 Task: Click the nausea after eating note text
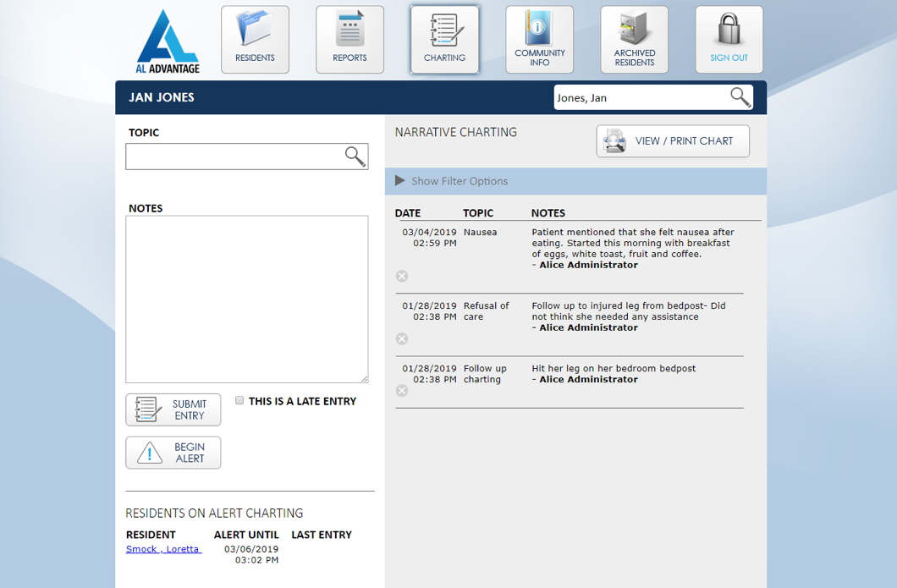click(x=633, y=243)
